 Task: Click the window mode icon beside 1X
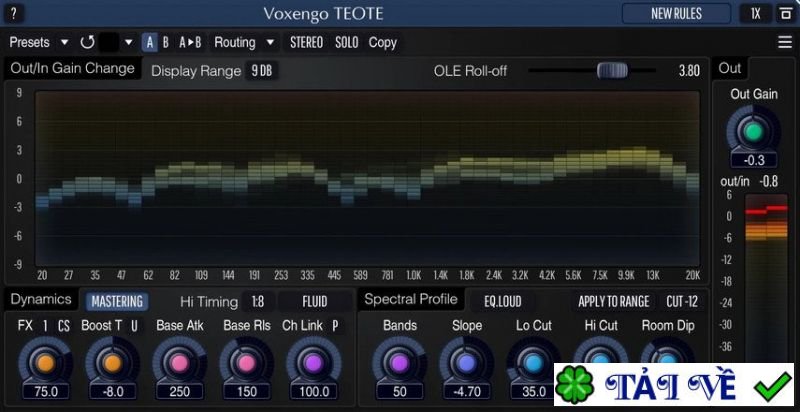click(785, 14)
